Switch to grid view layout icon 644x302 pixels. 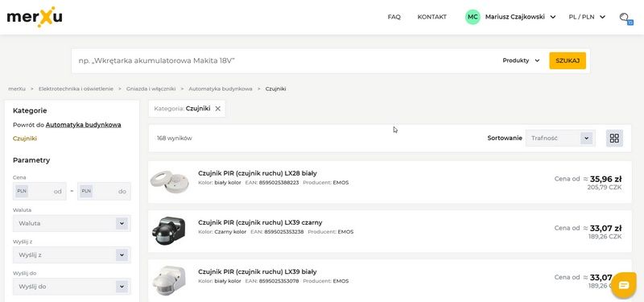pos(614,138)
